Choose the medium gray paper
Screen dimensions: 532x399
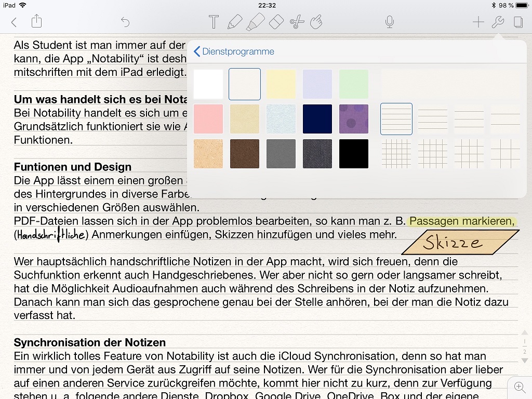[x=281, y=154]
